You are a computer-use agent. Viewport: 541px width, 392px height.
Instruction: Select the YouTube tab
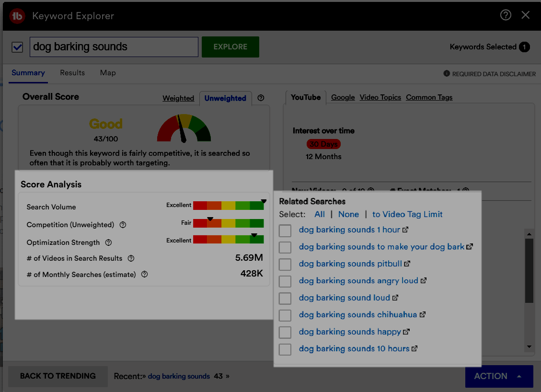pyautogui.click(x=306, y=97)
